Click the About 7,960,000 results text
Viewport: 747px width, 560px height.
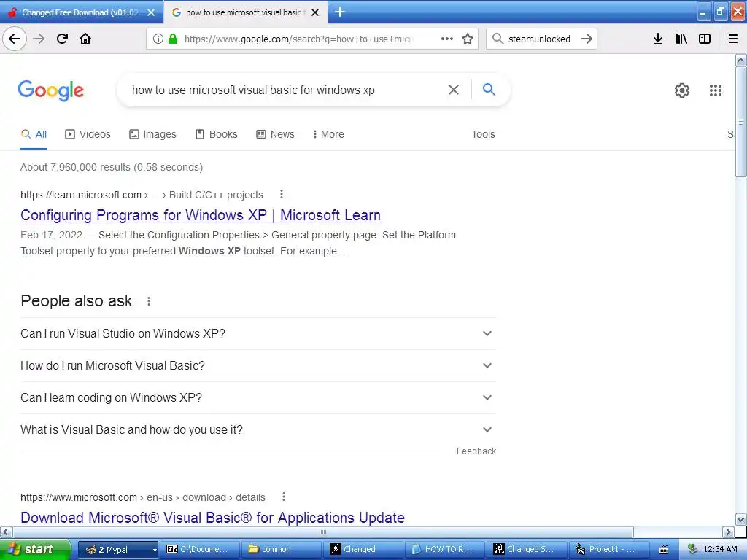point(112,167)
